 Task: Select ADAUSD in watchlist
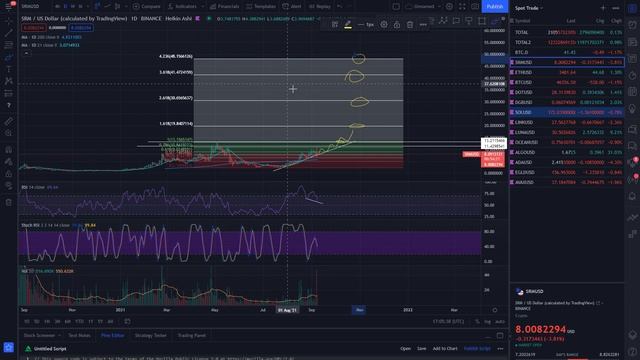coord(567,162)
